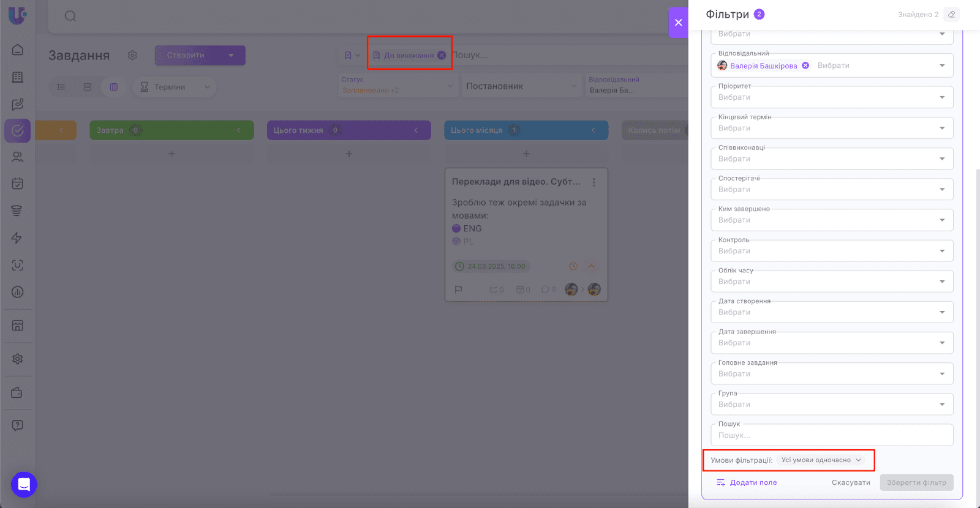Screen dimensions: 980x508
Task: Open the Дата завершення filter dropdown
Action: (x=832, y=342)
